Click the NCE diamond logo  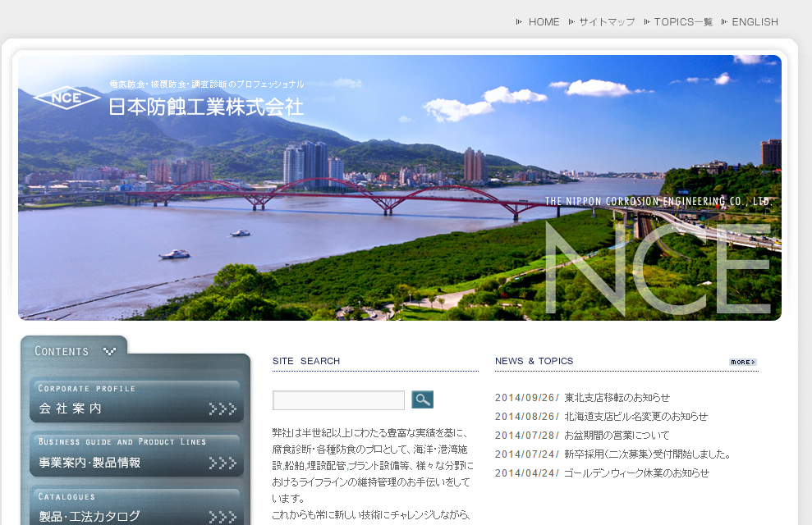[x=67, y=98]
